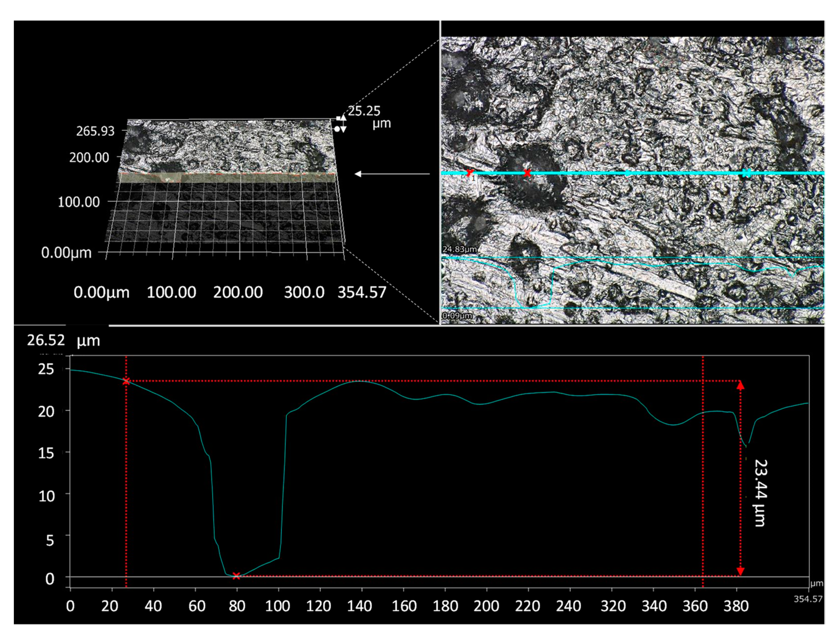
Task: Click red down arrow of 23.44 µm measurement
Action: (740, 571)
